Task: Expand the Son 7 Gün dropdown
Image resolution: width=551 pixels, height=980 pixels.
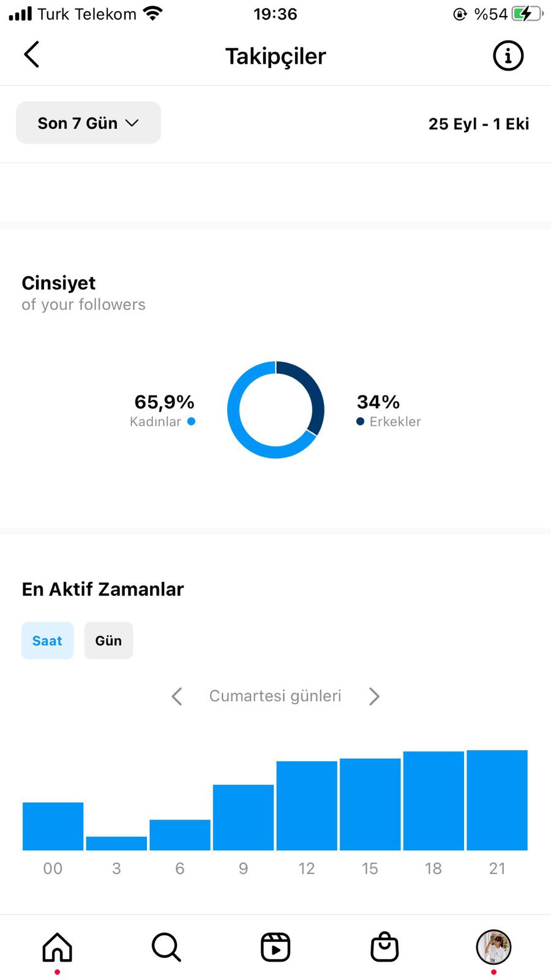Action: (x=88, y=123)
